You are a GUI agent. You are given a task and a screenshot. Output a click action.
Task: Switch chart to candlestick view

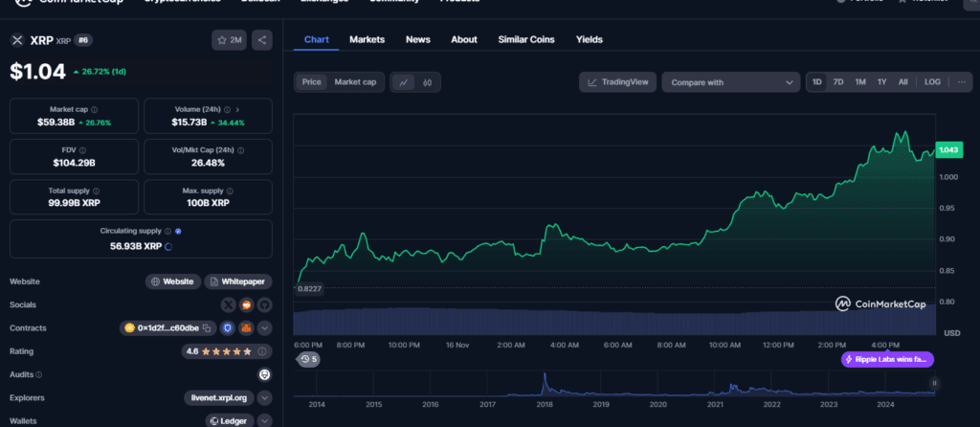pyautogui.click(x=428, y=82)
